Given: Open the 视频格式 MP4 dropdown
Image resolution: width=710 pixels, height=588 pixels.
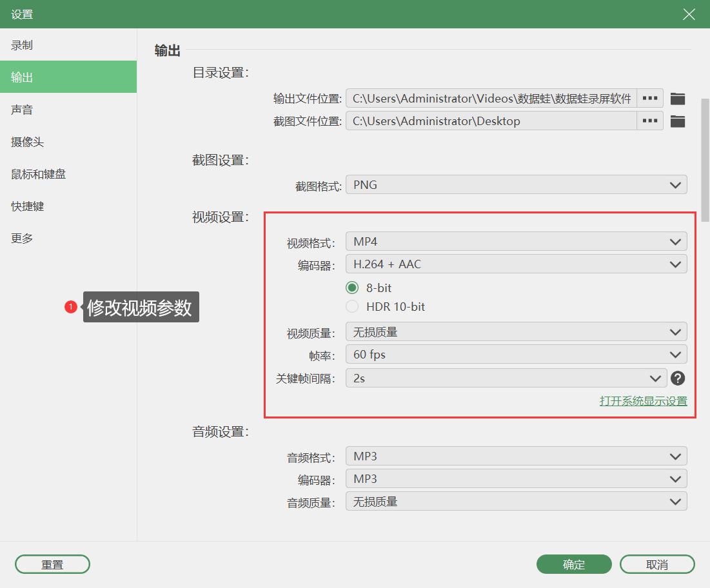Looking at the screenshot, I should (x=516, y=241).
